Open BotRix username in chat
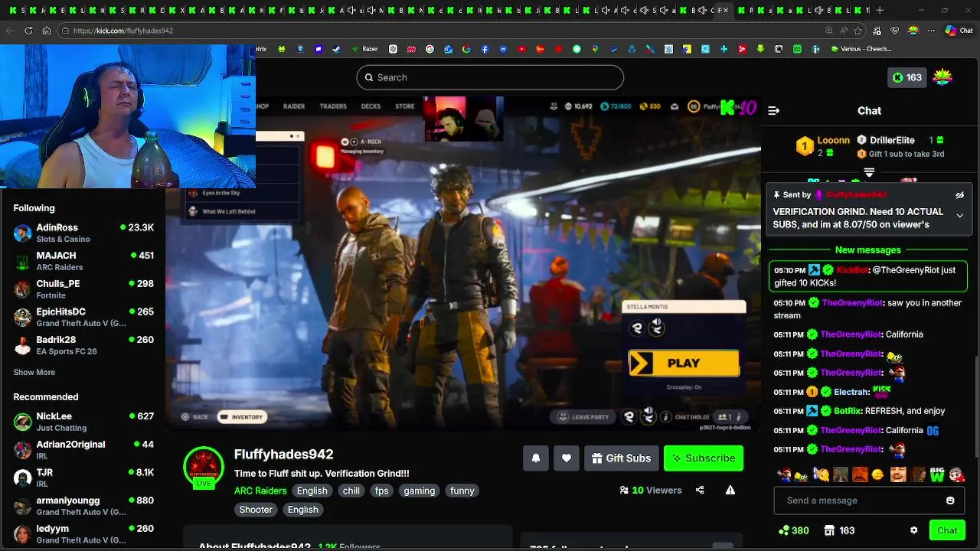The width and height of the screenshot is (980, 551). (x=848, y=411)
